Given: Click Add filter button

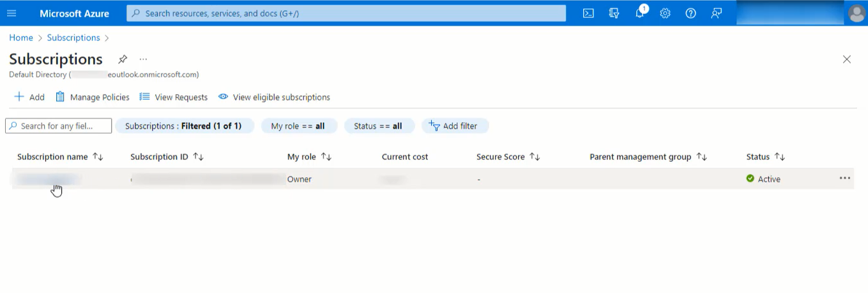Looking at the screenshot, I should pos(454,126).
